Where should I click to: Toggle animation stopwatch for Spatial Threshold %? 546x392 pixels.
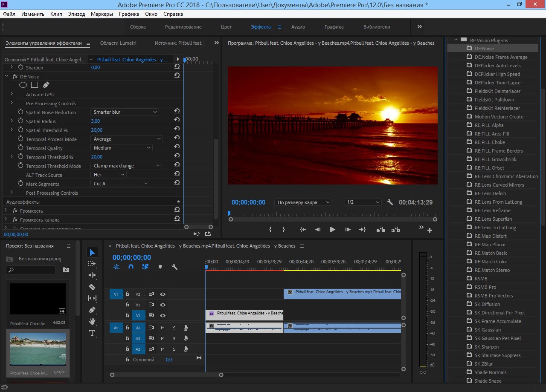21,130
